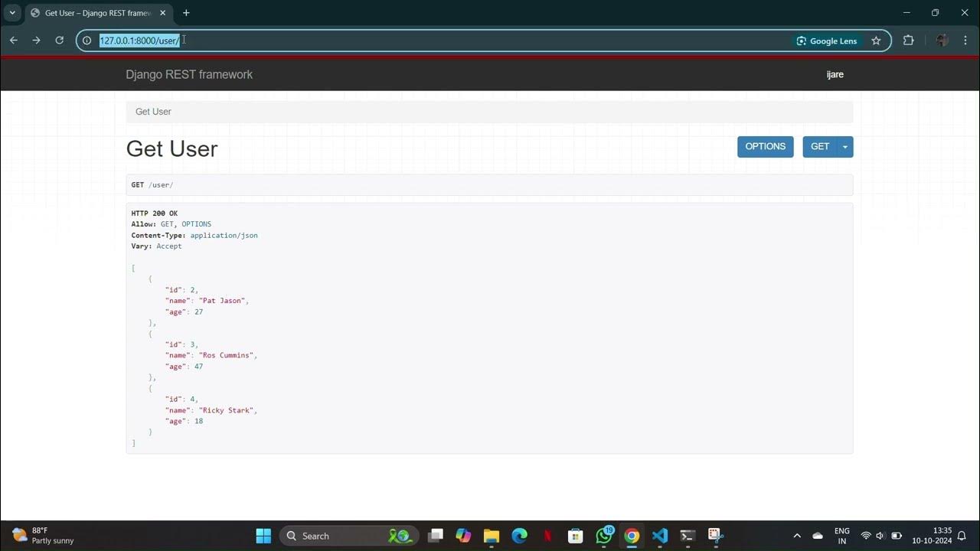Open OneDrive cloud tray icon
Image resolution: width=980 pixels, height=551 pixels.
pyautogui.click(x=818, y=536)
